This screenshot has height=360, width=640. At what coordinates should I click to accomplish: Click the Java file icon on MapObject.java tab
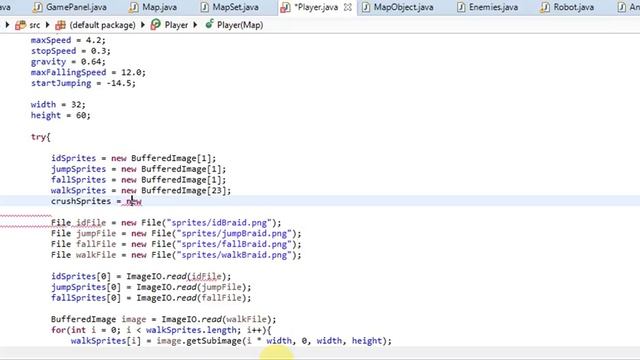point(366,7)
